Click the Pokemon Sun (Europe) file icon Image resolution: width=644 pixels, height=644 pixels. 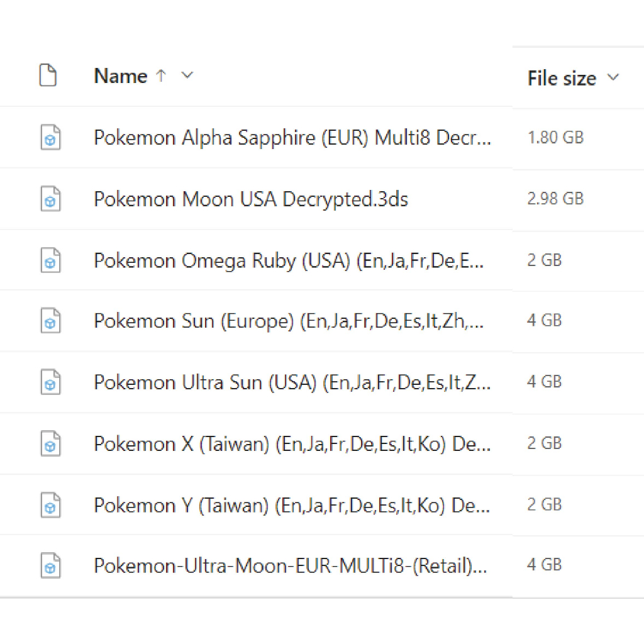(50, 321)
